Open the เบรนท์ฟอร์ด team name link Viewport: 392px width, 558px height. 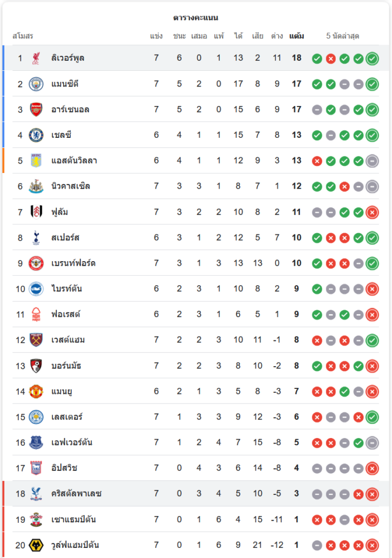tap(73, 263)
